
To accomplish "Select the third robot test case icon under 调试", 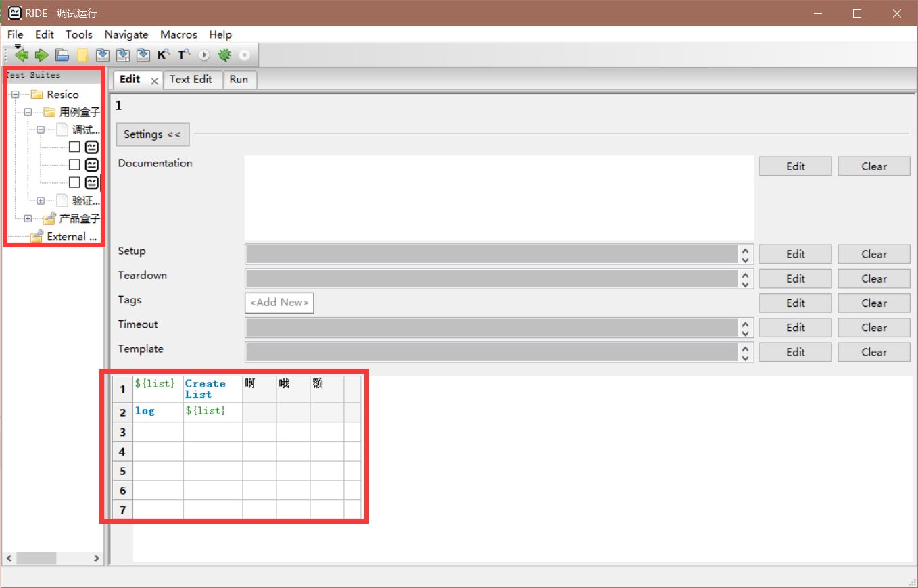I will 92,182.
